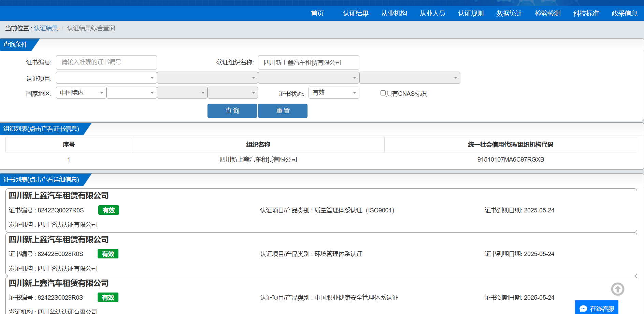
Task: Open the 从业机构 navigation menu
Action: [x=394, y=13]
